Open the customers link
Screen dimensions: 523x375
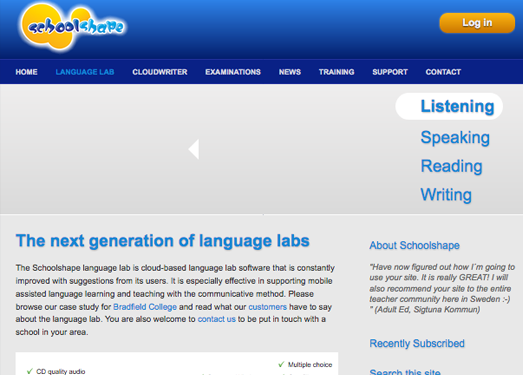pos(268,307)
